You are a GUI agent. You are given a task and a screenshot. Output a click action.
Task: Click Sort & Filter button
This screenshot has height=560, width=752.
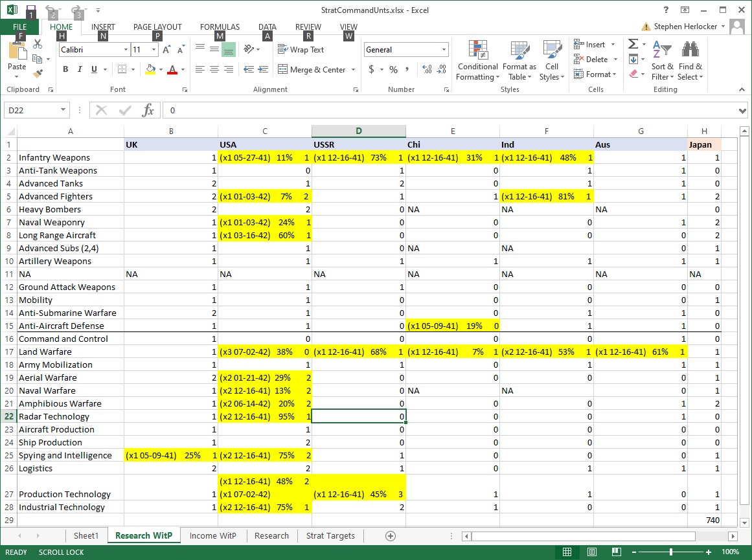coord(663,61)
